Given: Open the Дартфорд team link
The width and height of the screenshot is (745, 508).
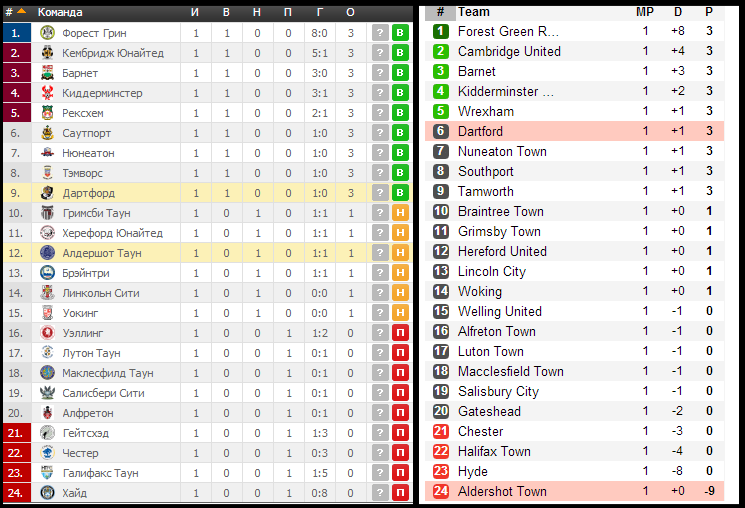Looking at the screenshot, I should pyautogui.click(x=89, y=193).
